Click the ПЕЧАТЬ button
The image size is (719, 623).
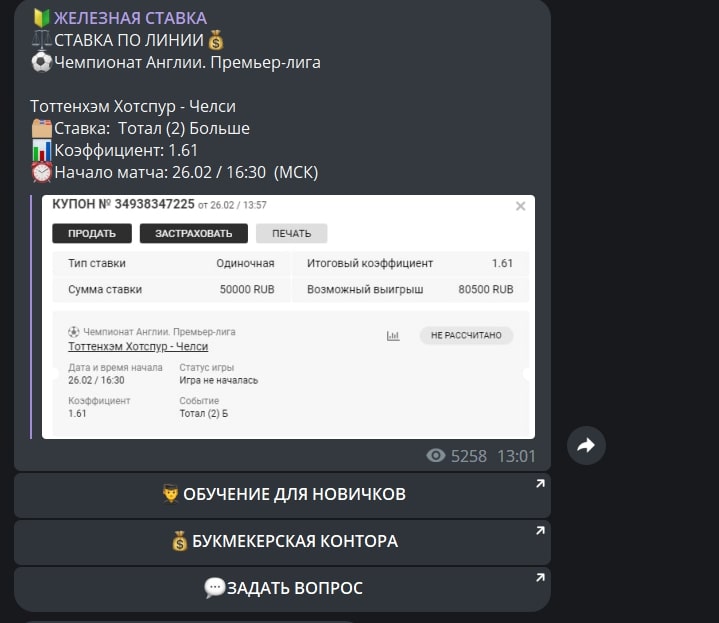292,233
